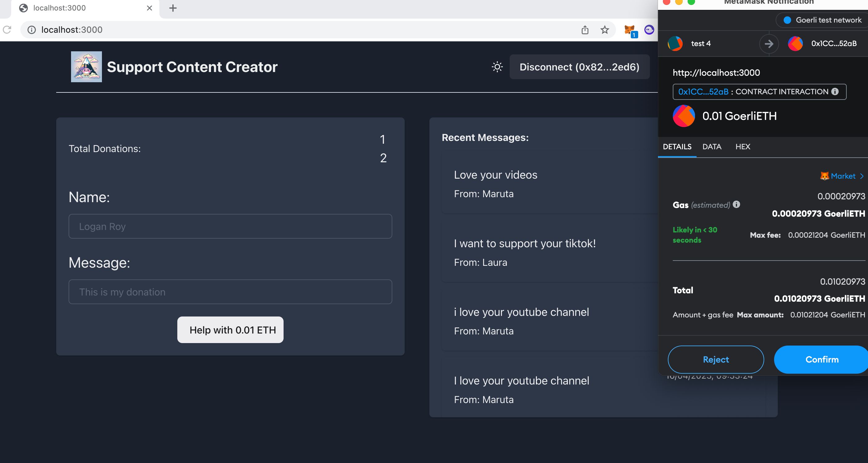The height and width of the screenshot is (463, 868).
Task: Click the test 4 account avatar
Action: (675, 44)
